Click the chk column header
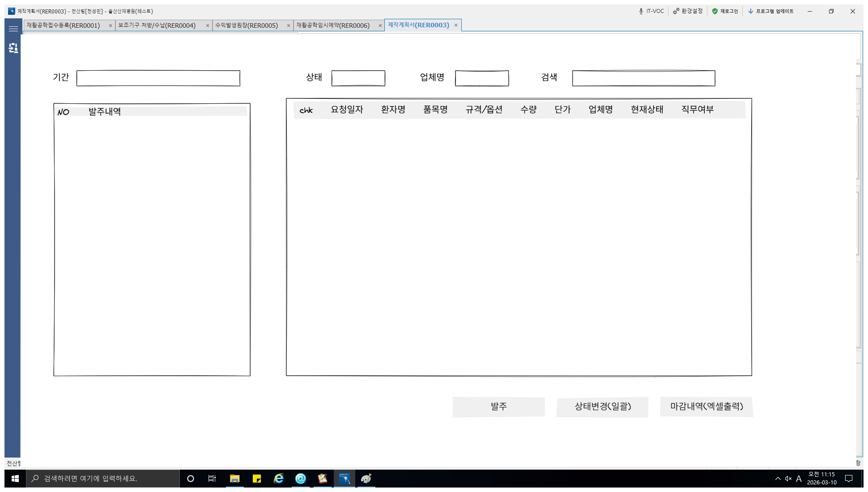Image resolution: width=868 pixels, height=492 pixels. (306, 110)
